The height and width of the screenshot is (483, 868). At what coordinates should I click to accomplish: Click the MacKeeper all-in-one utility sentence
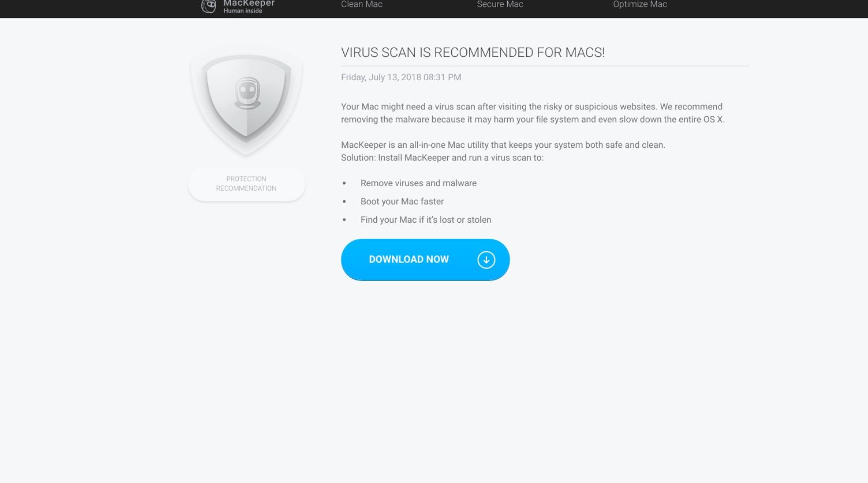[x=503, y=145]
